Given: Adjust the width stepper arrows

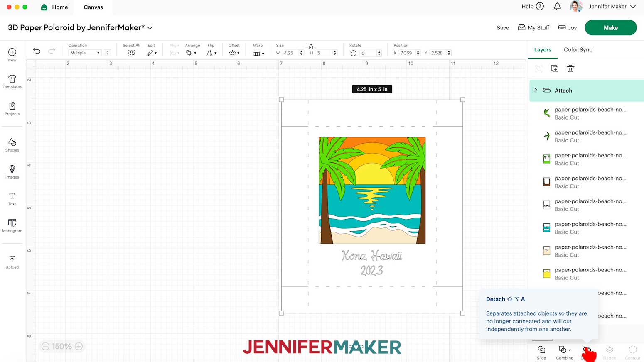Looking at the screenshot, I should click(301, 53).
